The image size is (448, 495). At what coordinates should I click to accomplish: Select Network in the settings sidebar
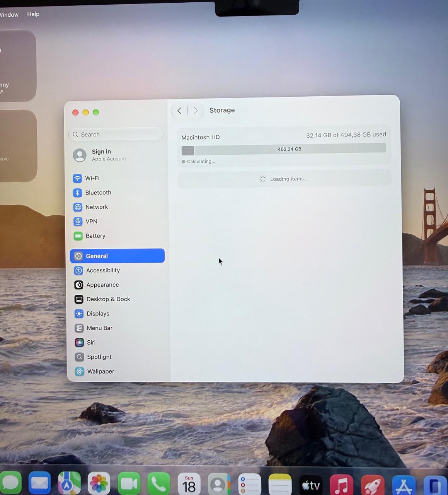117,207
